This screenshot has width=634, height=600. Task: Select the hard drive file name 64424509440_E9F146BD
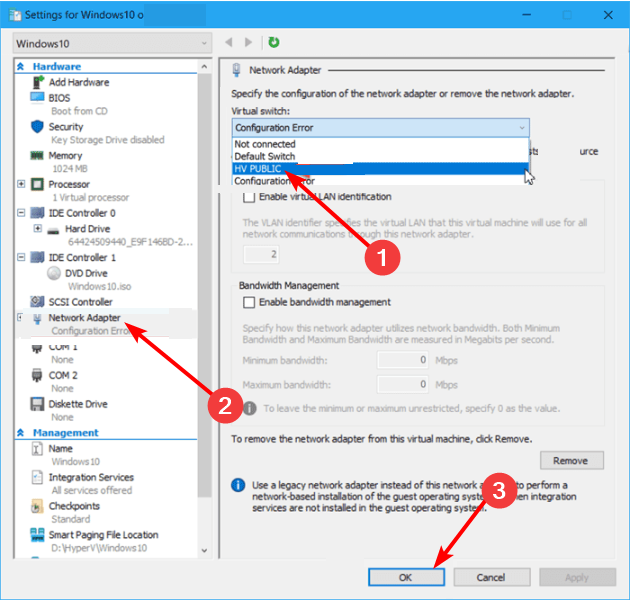pyautogui.click(x=130, y=242)
